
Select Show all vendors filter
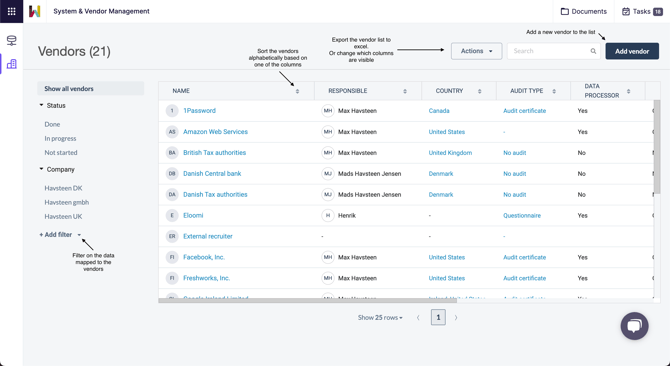coord(91,89)
